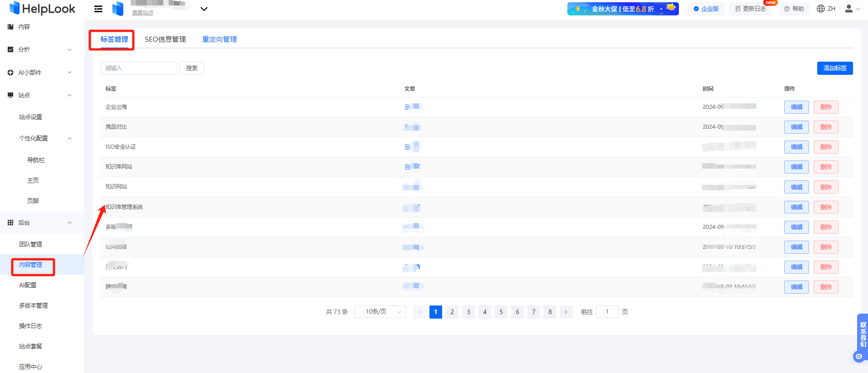Screen dimensions: 868x373
Task: Open 站点套餐 in the sidebar
Action: point(30,346)
